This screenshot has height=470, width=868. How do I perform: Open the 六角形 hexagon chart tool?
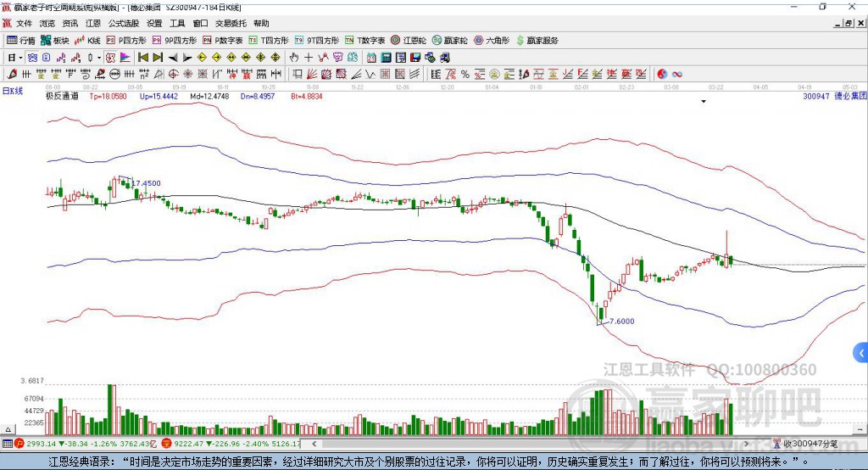coord(492,41)
